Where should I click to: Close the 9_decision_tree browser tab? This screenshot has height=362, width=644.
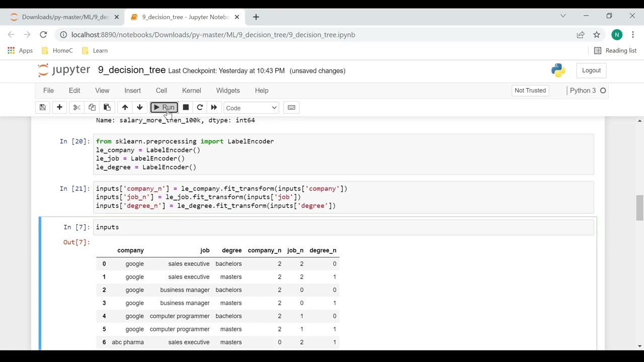(237, 17)
